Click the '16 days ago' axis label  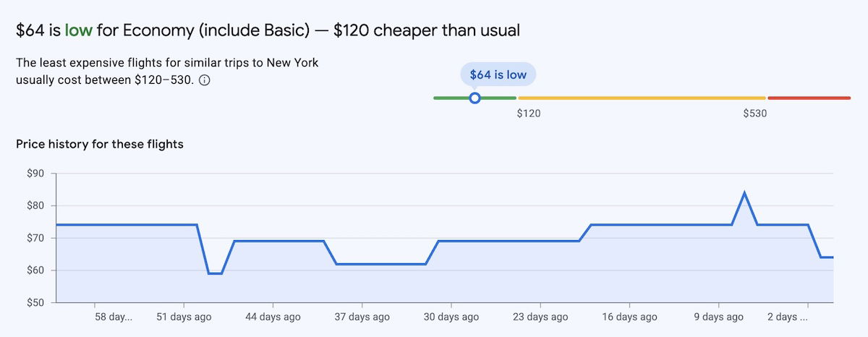coord(630,317)
